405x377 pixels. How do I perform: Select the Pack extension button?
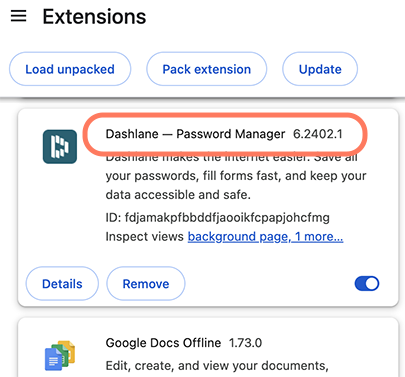(207, 69)
